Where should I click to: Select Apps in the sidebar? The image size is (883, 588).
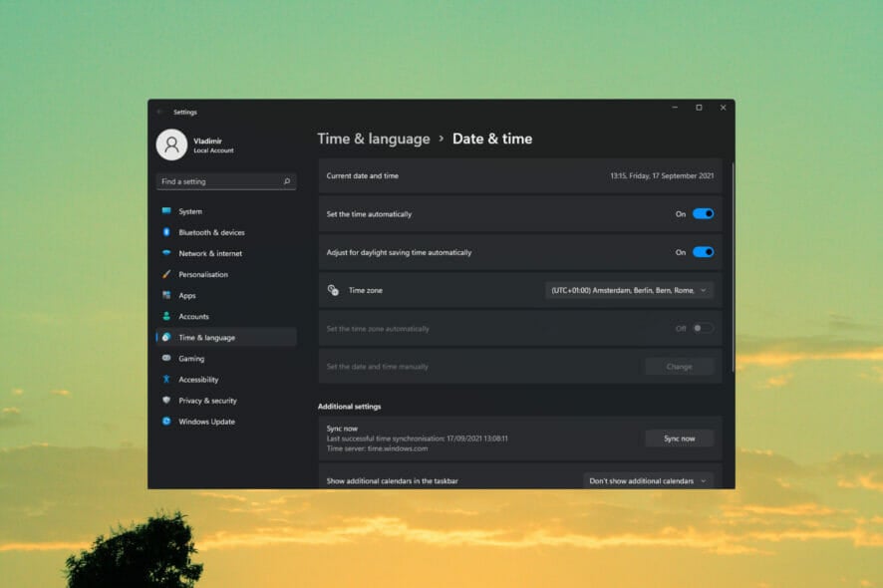pyautogui.click(x=226, y=295)
